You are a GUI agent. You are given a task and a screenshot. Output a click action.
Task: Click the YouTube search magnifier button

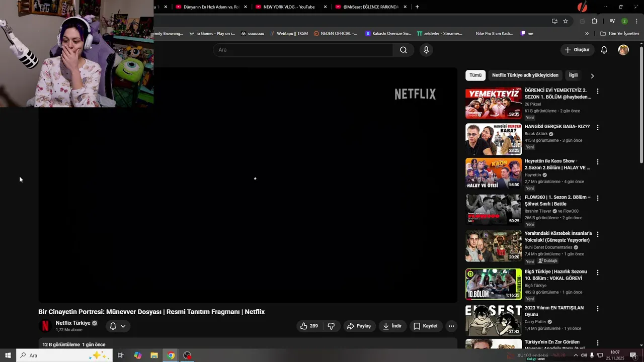[x=404, y=50]
